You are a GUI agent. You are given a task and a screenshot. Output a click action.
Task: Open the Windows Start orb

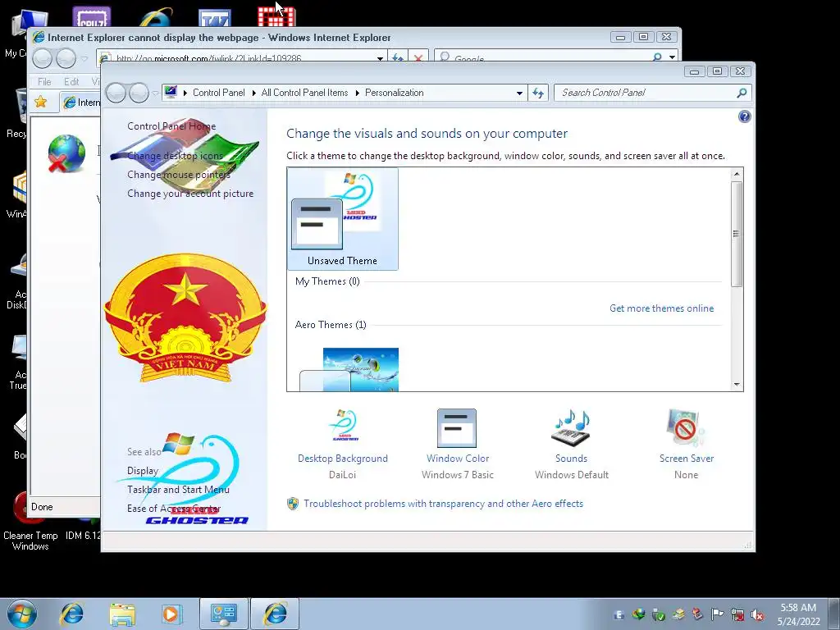click(x=22, y=614)
